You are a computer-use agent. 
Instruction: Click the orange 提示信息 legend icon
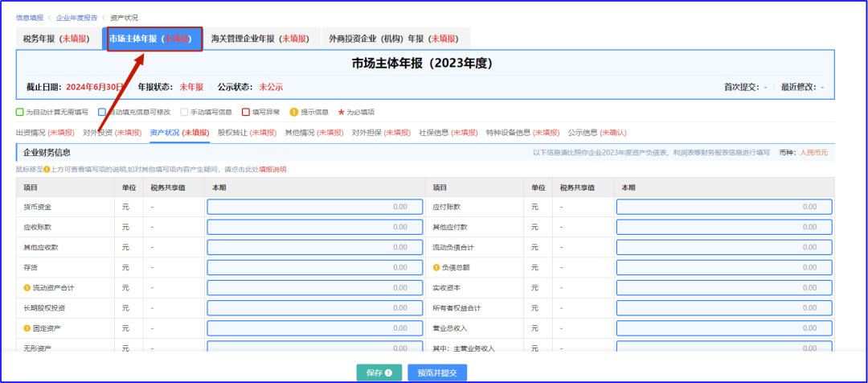coord(294,112)
